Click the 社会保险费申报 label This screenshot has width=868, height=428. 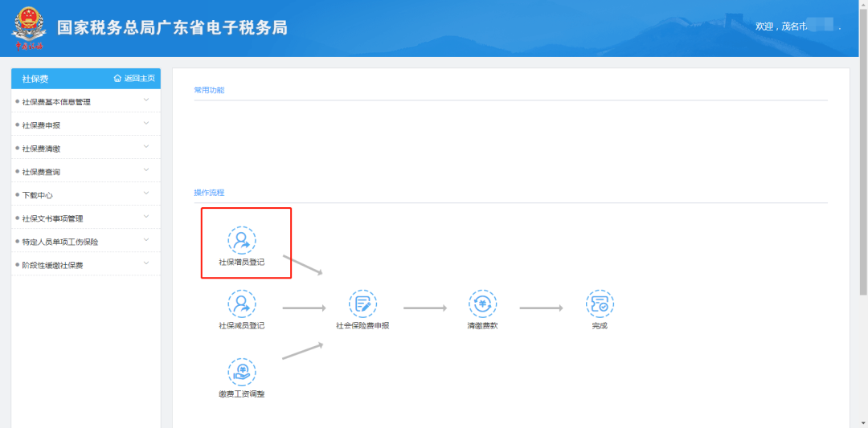pos(362,326)
